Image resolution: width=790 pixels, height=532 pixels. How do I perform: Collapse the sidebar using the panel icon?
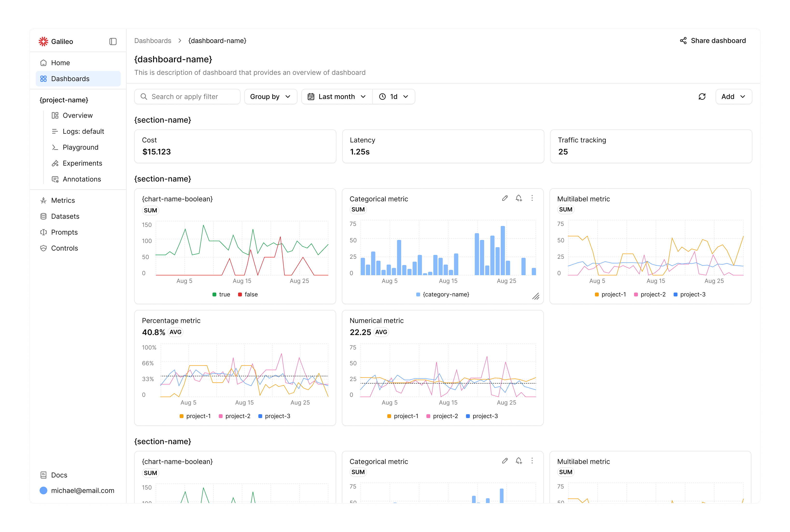pyautogui.click(x=113, y=41)
